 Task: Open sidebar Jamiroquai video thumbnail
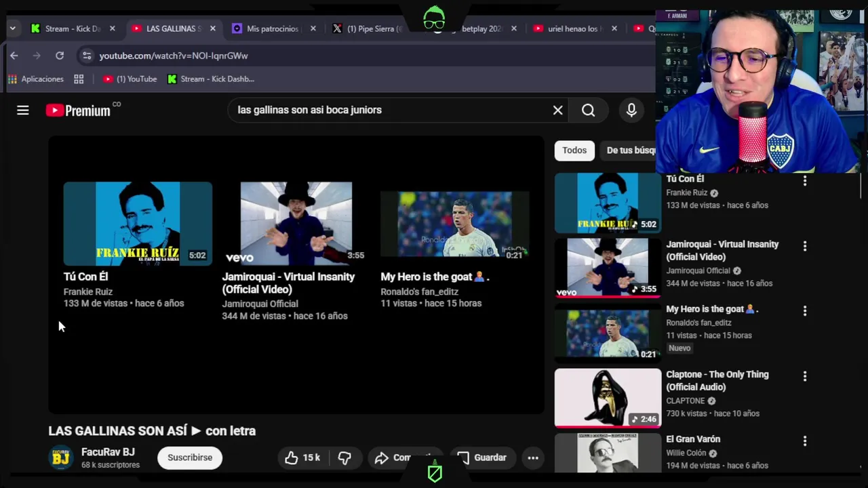pos(608,268)
